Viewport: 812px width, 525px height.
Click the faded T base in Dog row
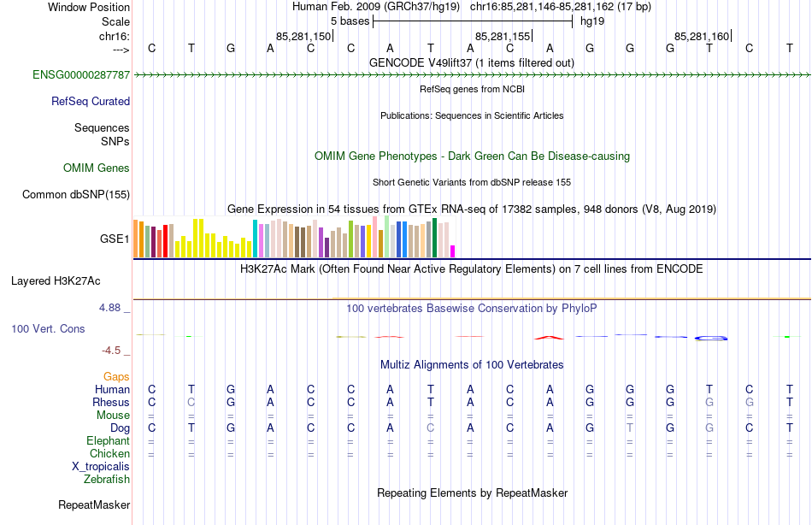[x=630, y=428]
